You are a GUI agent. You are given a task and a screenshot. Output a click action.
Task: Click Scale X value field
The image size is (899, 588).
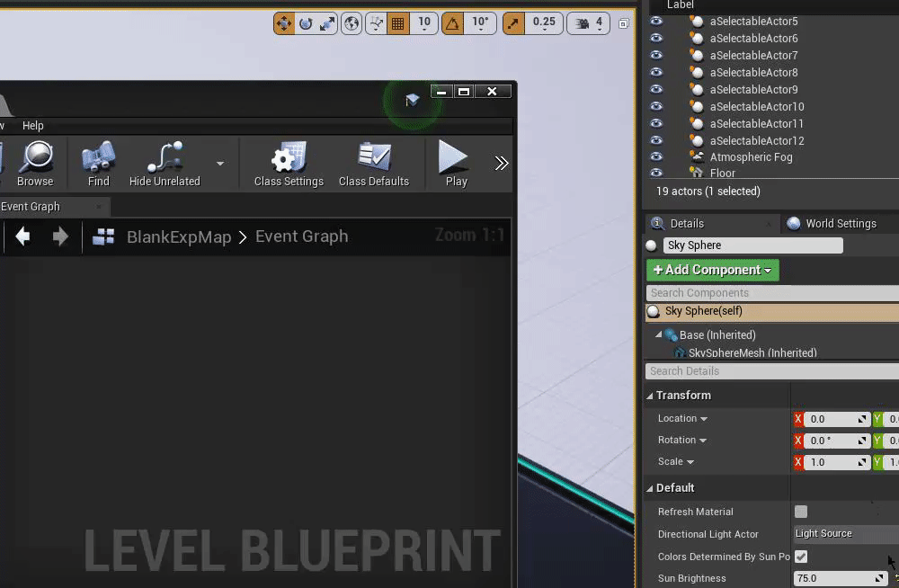pos(836,462)
